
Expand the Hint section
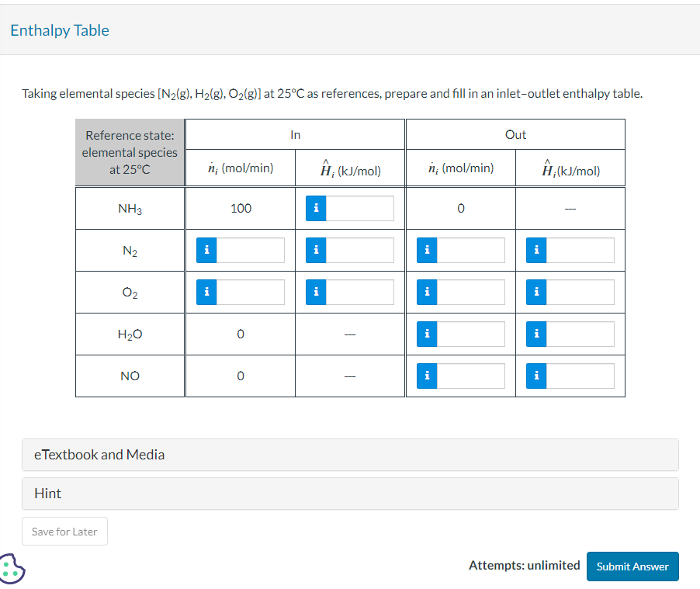click(349, 494)
